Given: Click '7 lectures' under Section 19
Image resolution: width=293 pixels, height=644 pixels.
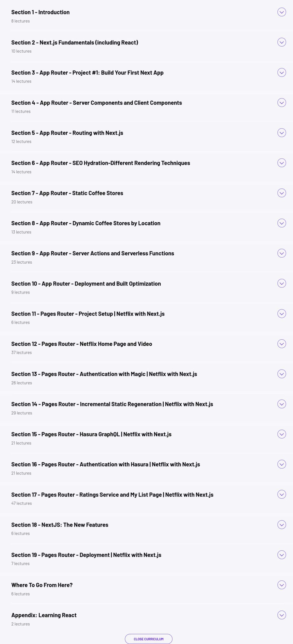Looking at the screenshot, I should [20, 563].
